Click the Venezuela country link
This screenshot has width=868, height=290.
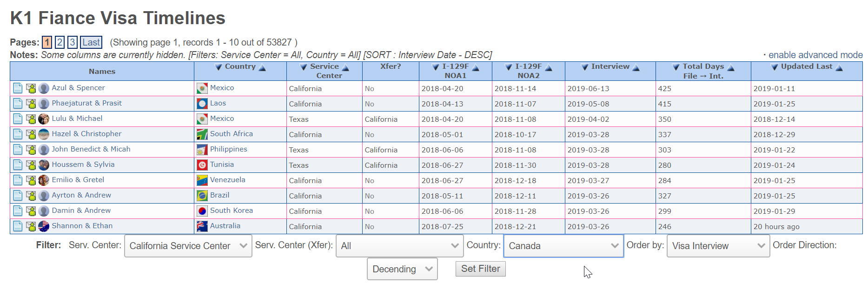click(x=227, y=180)
